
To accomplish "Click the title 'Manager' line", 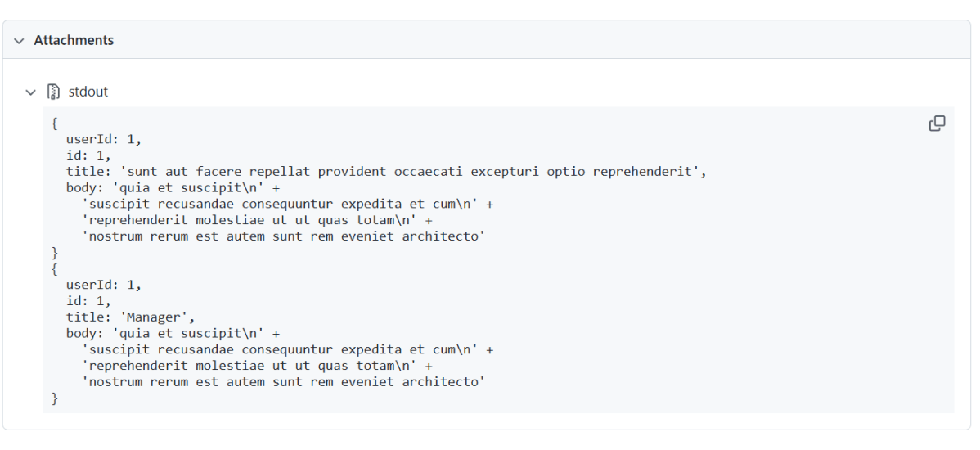I will 131,317.
